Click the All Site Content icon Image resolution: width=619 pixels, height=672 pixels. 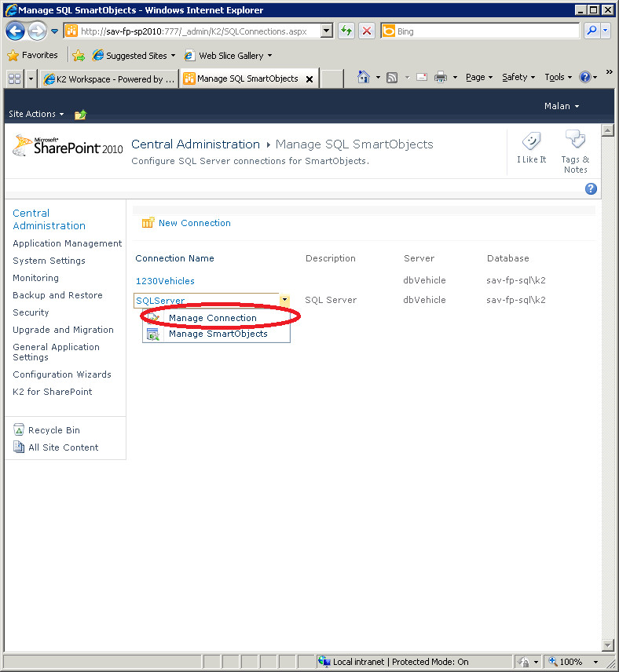pyautogui.click(x=18, y=447)
